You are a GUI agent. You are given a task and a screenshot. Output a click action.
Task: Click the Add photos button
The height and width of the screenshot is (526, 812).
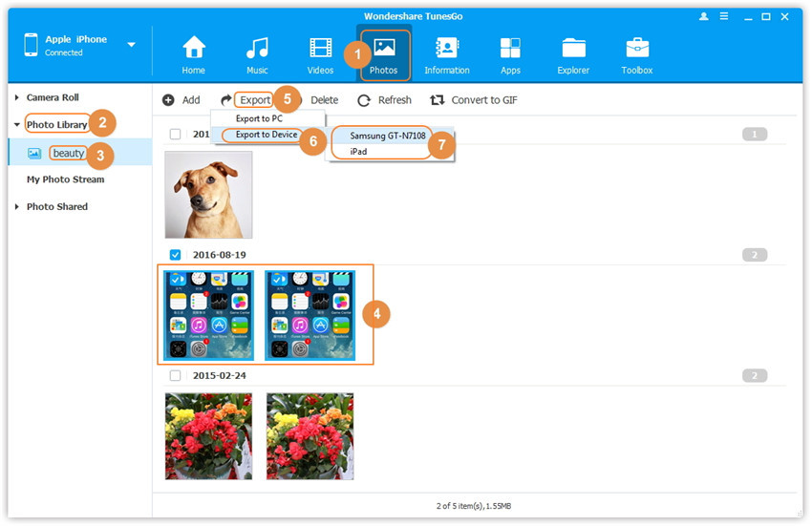click(x=181, y=100)
